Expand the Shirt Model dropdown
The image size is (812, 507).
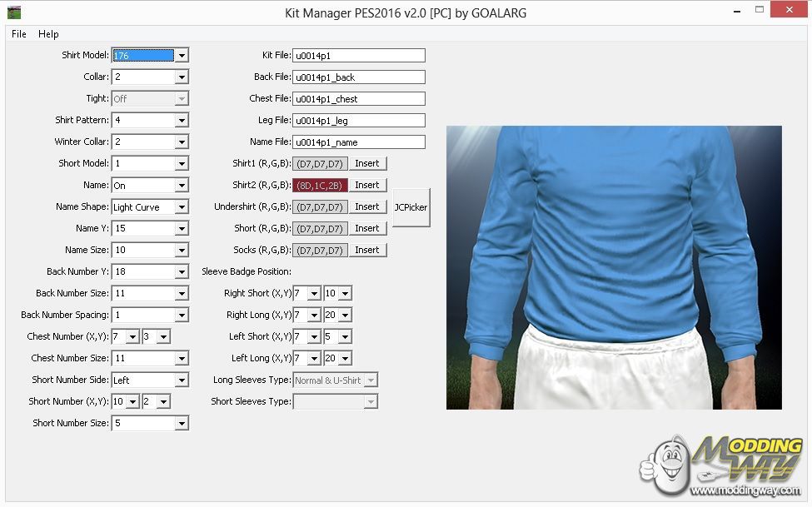point(182,56)
